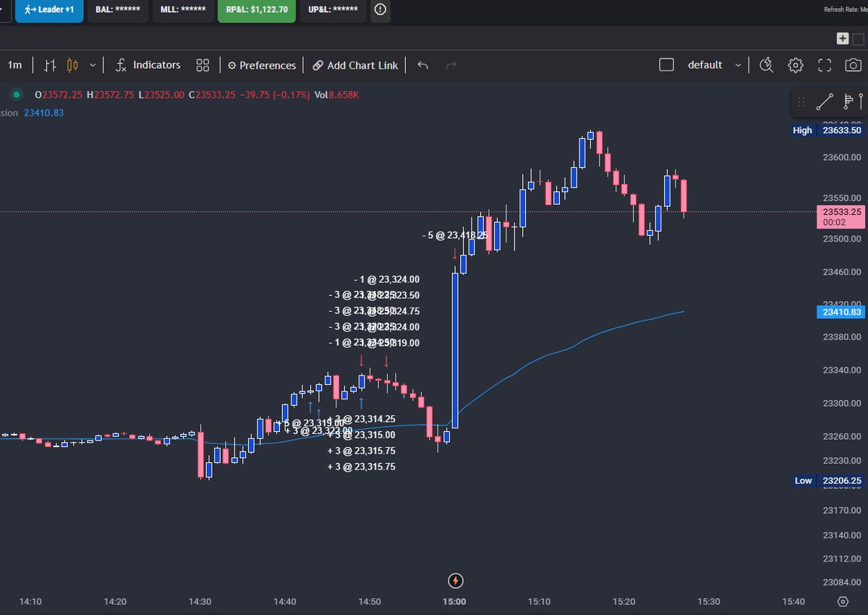The width and height of the screenshot is (868, 615).
Task: Click the quick search lightning magnifier icon
Action: click(x=767, y=65)
